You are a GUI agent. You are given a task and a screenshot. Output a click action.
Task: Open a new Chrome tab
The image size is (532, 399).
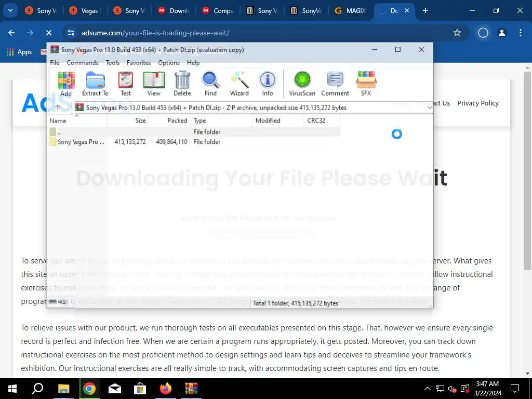[x=425, y=10]
